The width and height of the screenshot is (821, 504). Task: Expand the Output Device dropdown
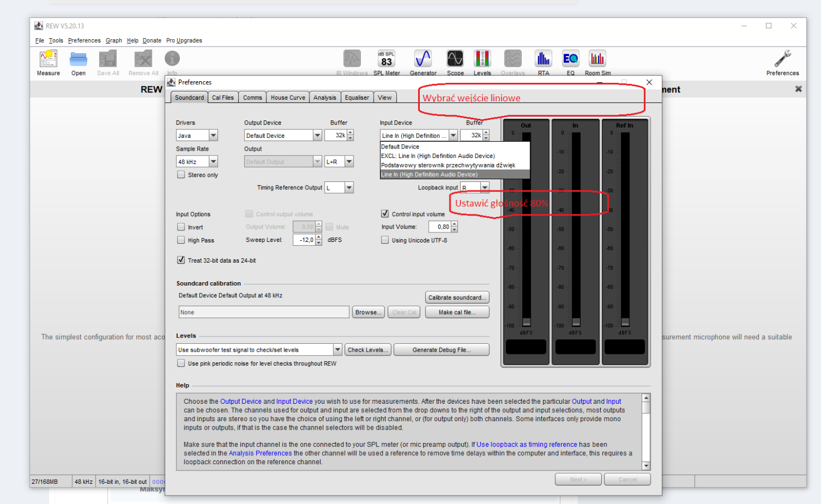(317, 136)
